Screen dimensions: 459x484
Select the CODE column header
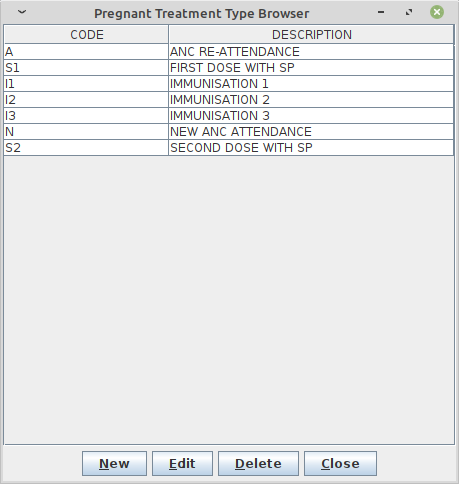(86, 35)
